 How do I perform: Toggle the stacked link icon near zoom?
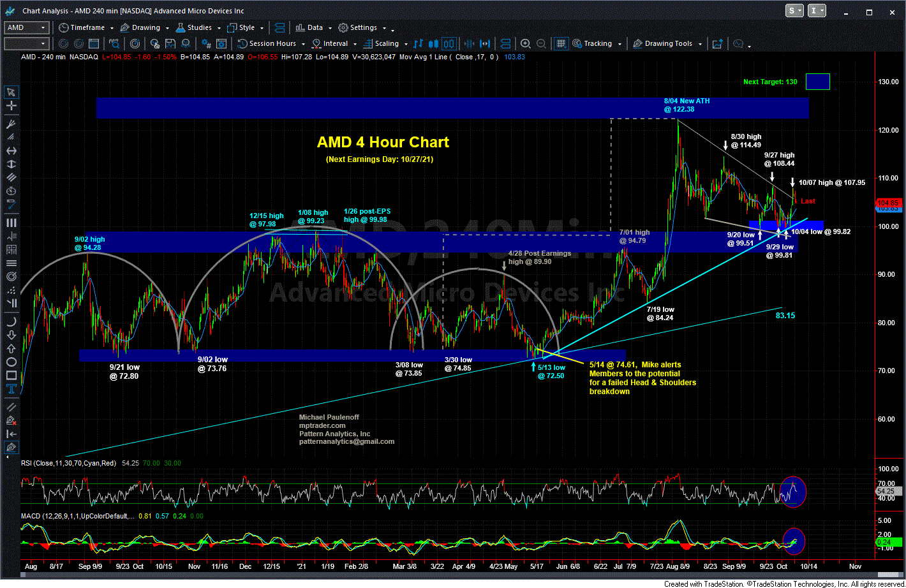tap(505, 43)
